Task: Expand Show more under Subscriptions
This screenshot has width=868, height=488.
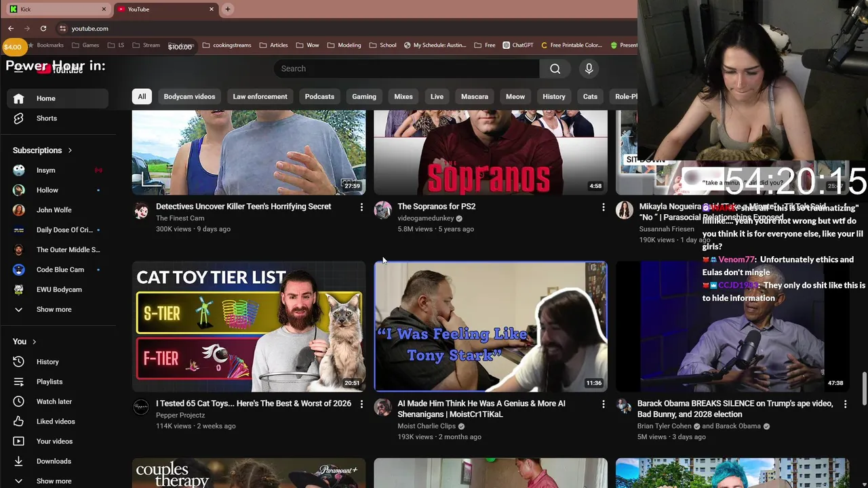Action: pos(58,309)
